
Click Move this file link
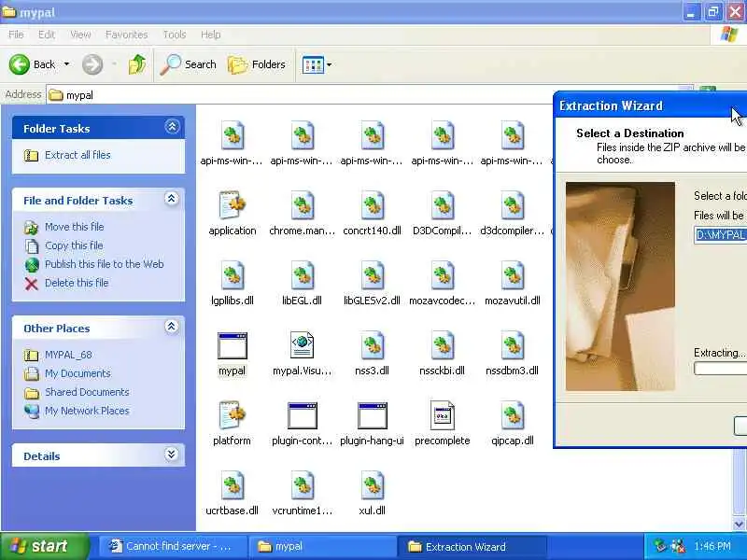[74, 227]
